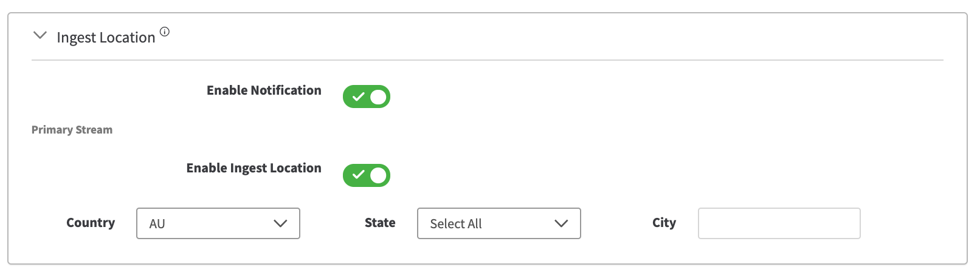
Task: Click the Enable Notification label
Action: (264, 90)
